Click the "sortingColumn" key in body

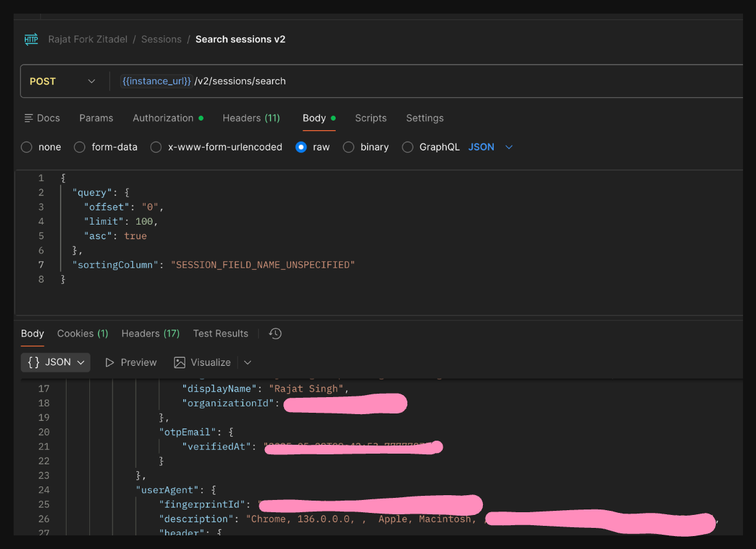coord(115,265)
